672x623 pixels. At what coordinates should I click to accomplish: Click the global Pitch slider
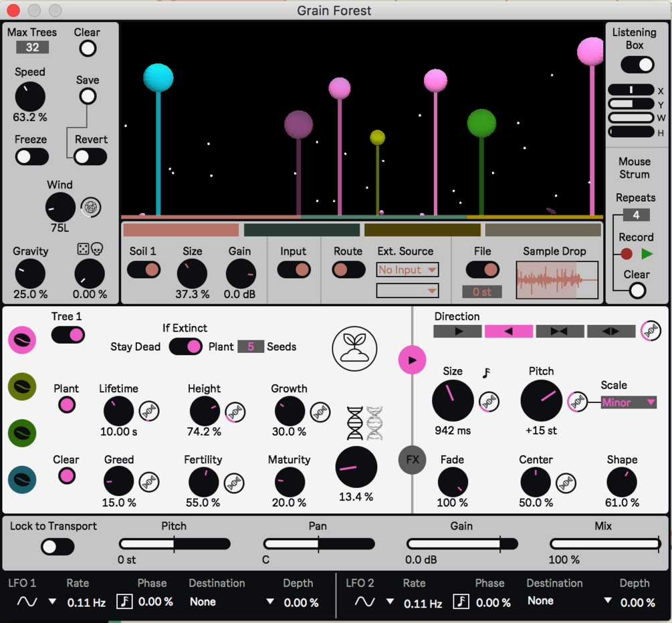click(175, 544)
